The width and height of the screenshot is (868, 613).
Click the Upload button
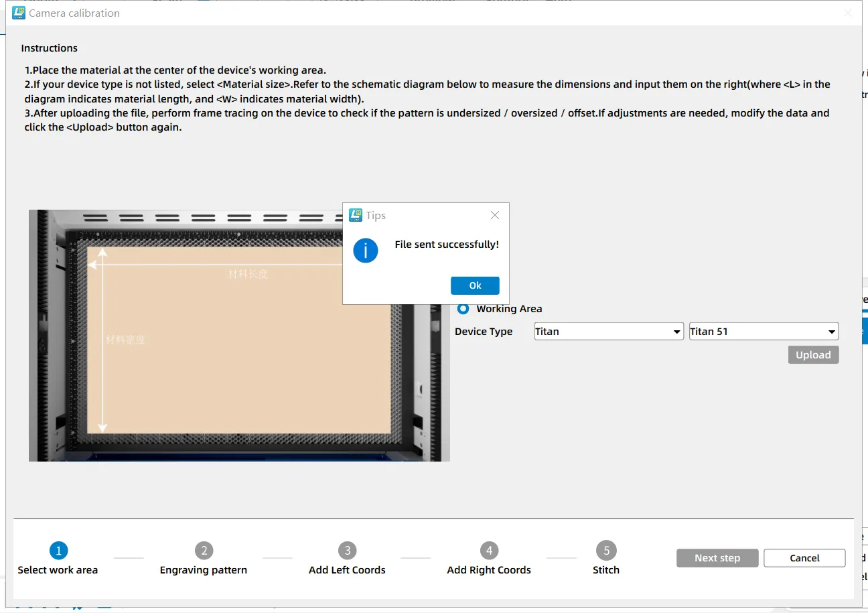[813, 355]
